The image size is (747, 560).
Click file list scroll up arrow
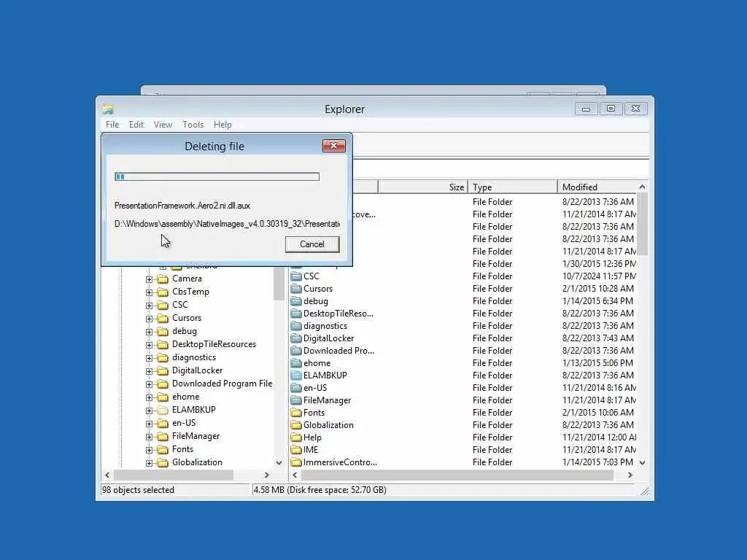(642, 187)
